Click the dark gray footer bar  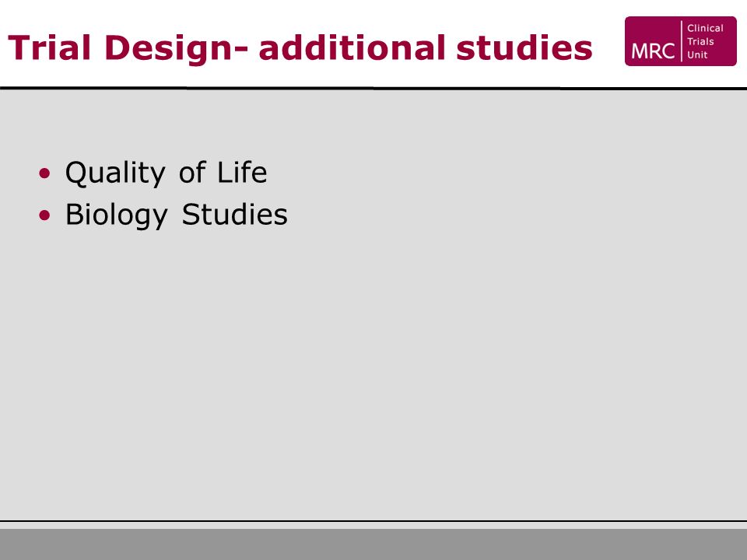pos(373,544)
